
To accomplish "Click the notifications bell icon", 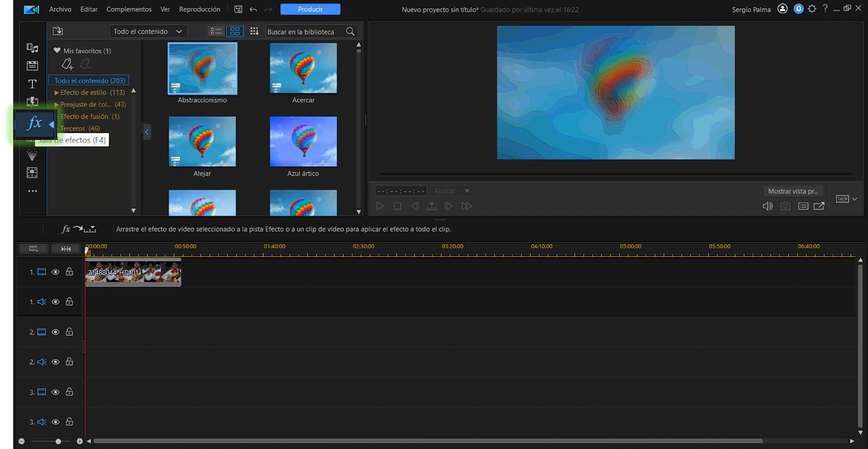I will 798,9.
